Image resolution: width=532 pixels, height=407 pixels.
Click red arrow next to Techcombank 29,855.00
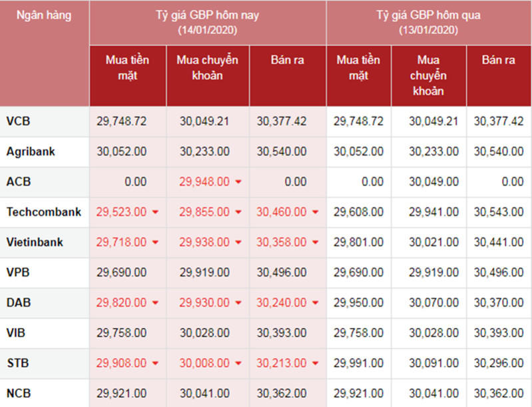point(238,213)
